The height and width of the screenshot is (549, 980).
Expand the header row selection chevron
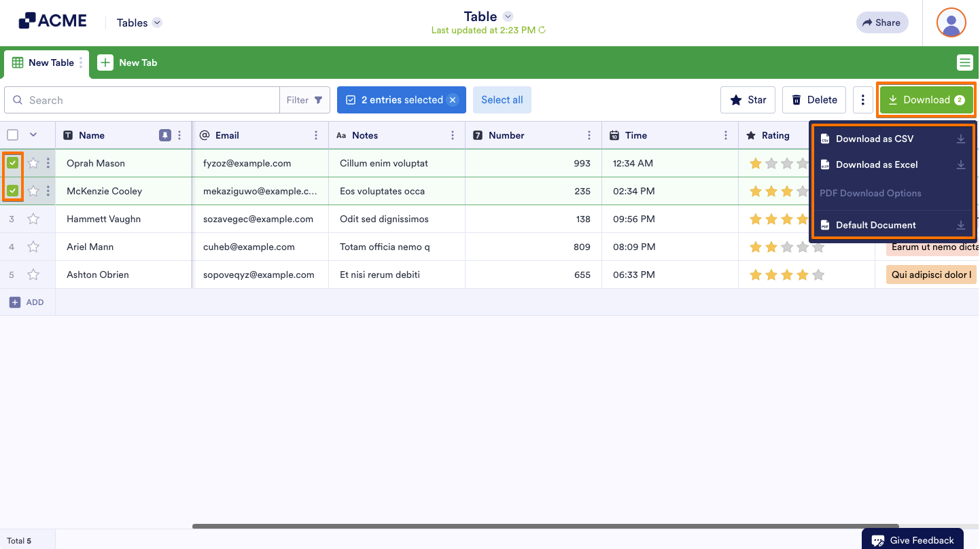[x=33, y=135]
